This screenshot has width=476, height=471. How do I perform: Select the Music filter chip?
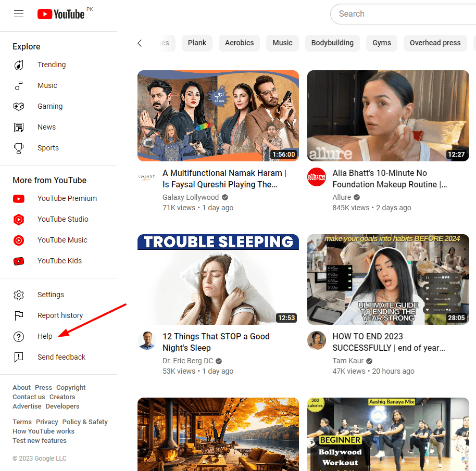pos(282,43)
